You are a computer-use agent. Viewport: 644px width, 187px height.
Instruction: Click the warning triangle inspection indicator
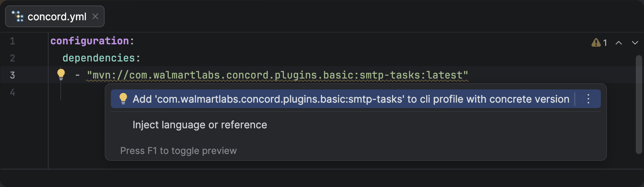tap(596, 42)
